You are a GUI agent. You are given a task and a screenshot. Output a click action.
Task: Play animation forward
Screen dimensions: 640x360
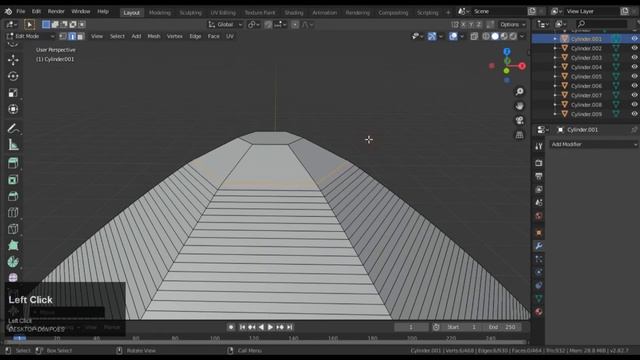pos(270,327)
